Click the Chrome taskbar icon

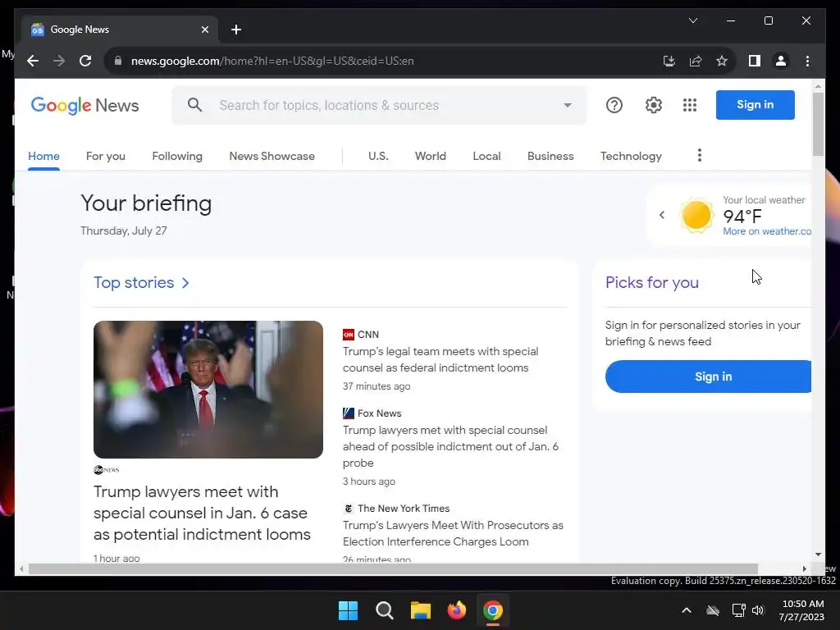click(x=493, y=610)
